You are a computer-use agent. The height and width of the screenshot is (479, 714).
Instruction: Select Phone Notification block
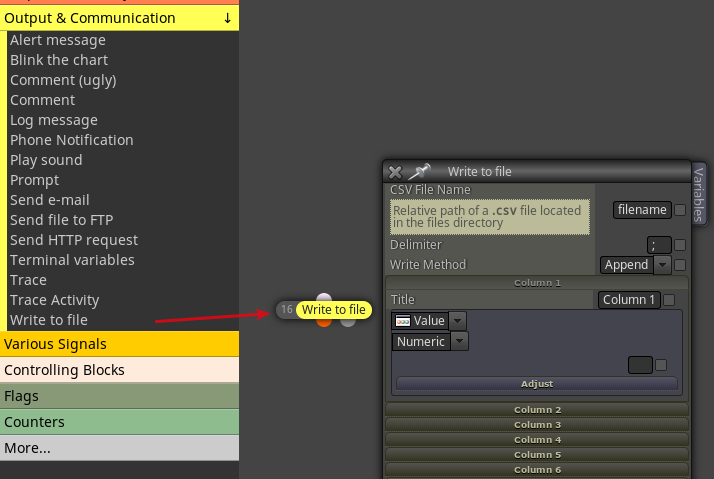pyautogui.click(x=71, y=140)
